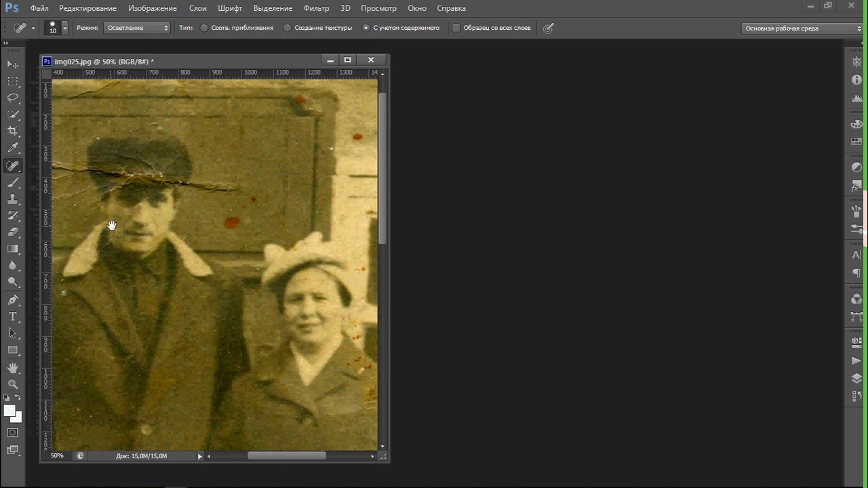This screenshot has width=868, height=488.
Task: Open the tool preset picker arrow
Action: 33,28
